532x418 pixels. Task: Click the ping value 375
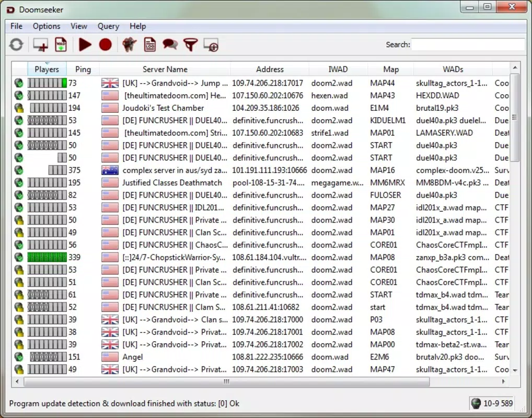click(x=74, y=170)
